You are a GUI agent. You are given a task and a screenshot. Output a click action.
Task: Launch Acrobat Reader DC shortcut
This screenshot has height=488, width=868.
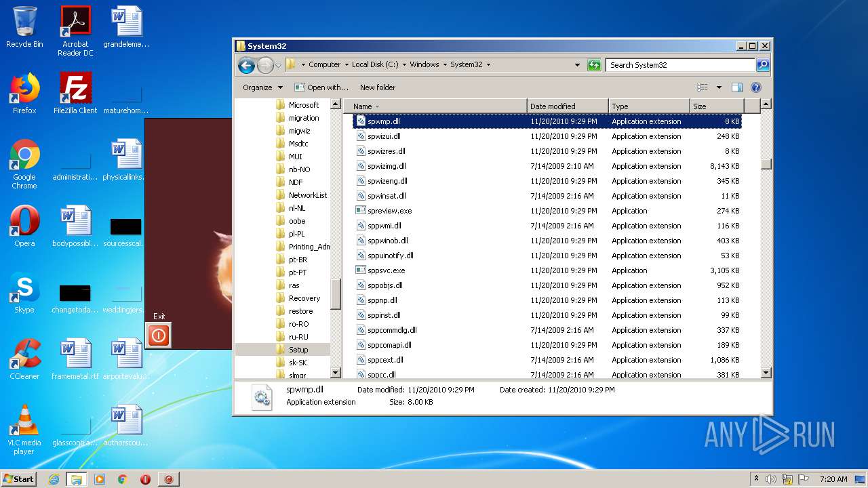tap(75, 31)
